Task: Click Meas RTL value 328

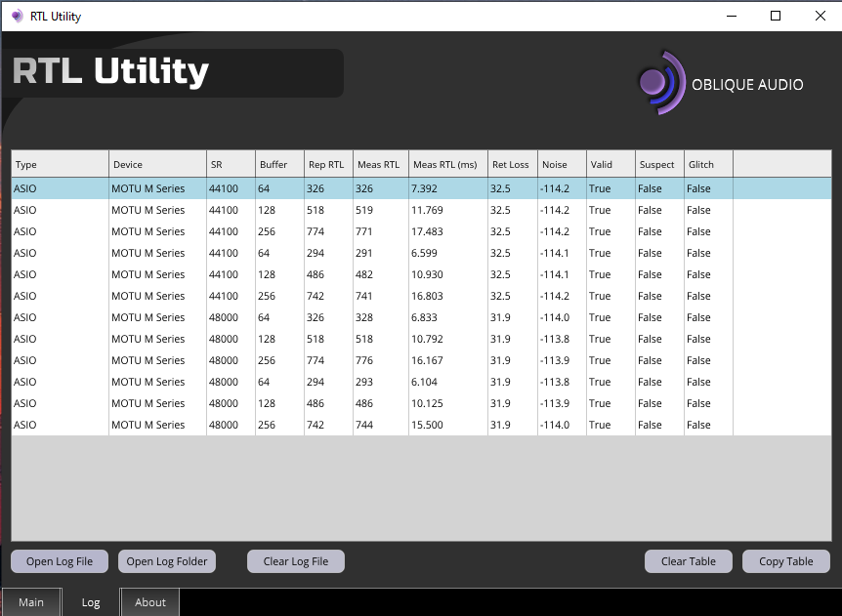Action: tap(364, 317)
